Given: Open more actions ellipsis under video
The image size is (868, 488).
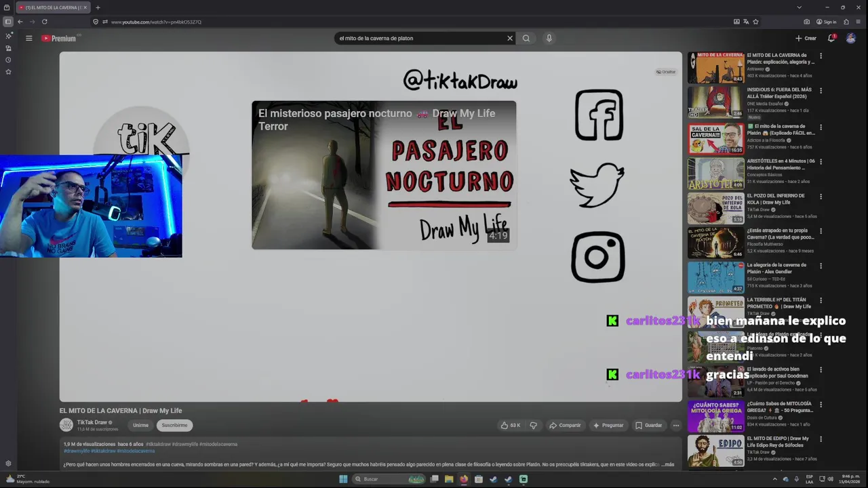Looking at the screenshot, I should (676, 425).
